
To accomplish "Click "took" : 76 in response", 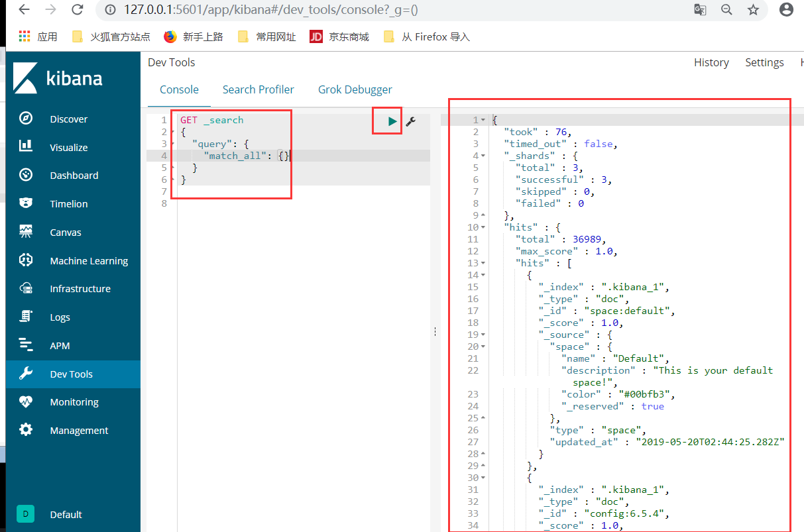I will (x=538, y=132).
